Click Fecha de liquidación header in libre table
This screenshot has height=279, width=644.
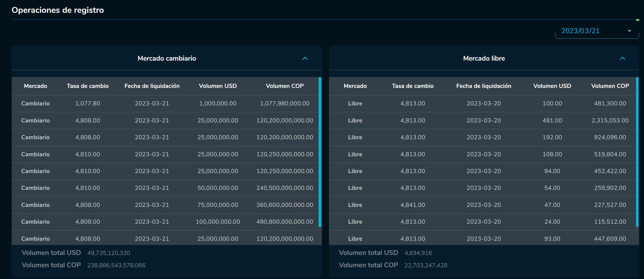coord(484,86)
